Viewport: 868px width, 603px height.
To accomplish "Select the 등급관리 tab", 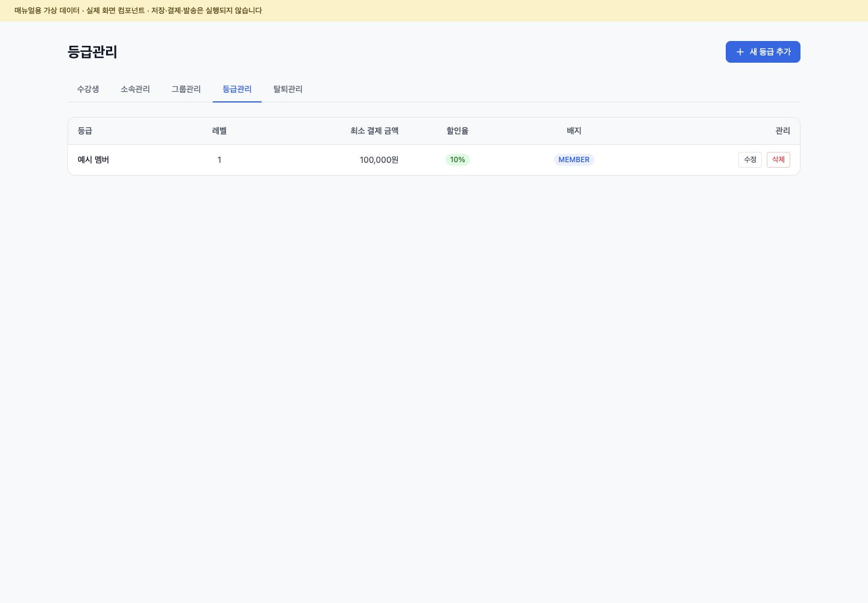I will coord(237,89).
